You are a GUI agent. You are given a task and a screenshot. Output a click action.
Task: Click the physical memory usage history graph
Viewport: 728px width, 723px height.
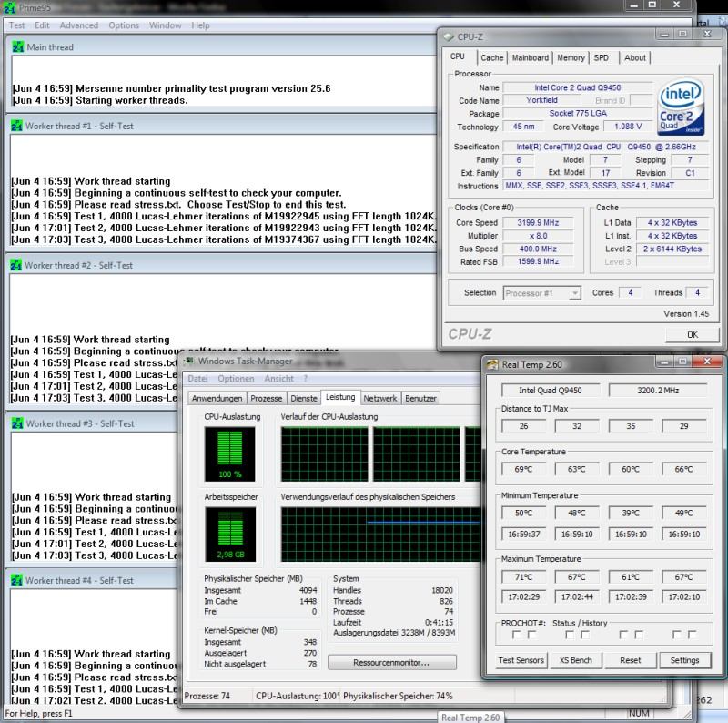click(x=380, y=535)
